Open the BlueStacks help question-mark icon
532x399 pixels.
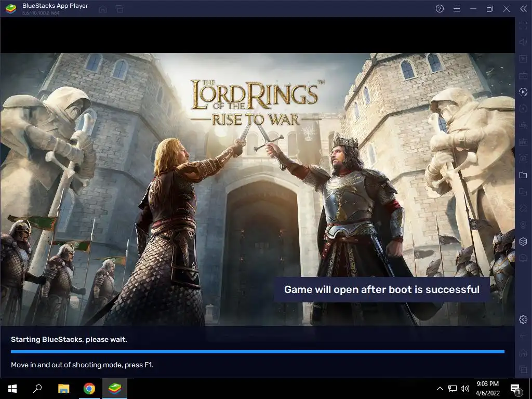pyautogui.click(x=440, y=9)
